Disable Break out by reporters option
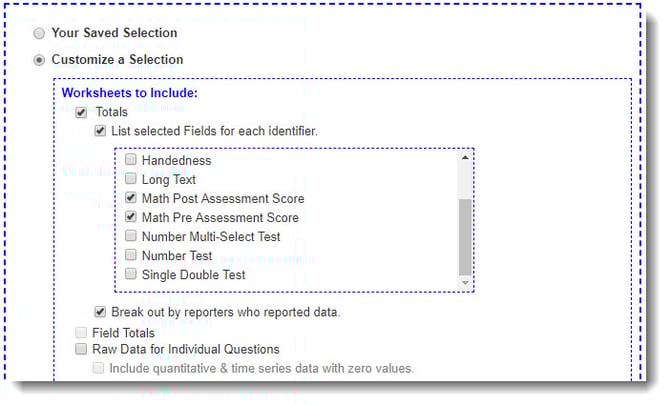This screenshot has height=405, width=670. click(x=101, y=312)
